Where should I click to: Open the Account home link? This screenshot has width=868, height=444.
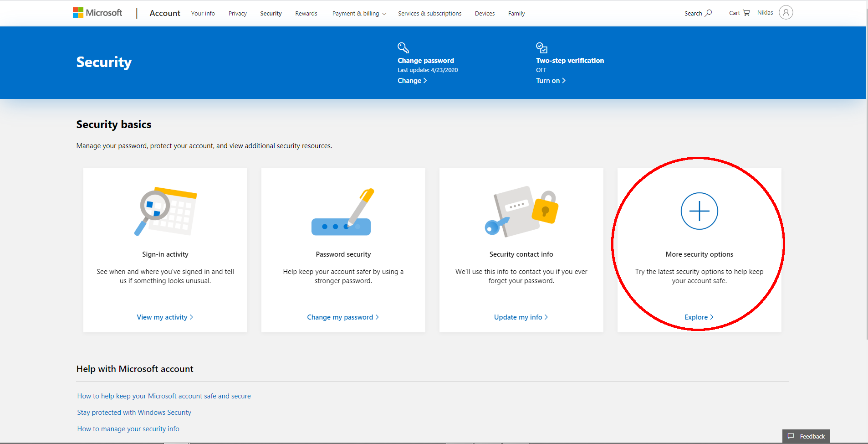point(165,13)
